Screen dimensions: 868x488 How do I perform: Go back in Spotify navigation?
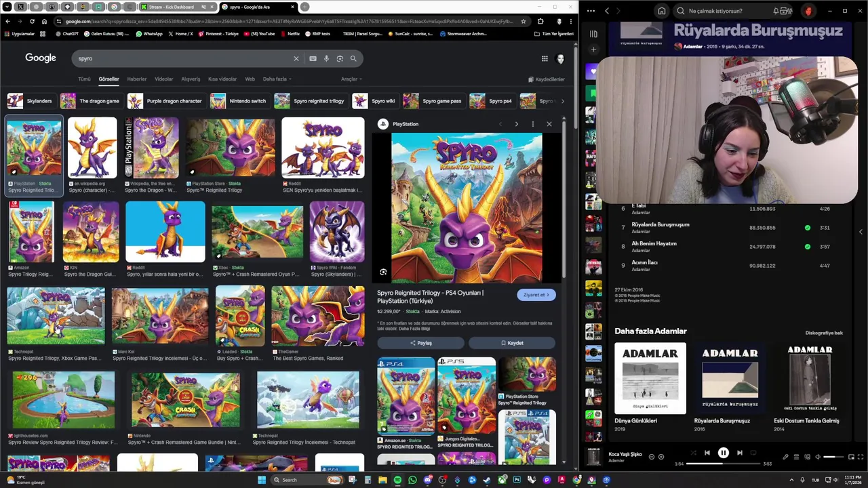607,11
